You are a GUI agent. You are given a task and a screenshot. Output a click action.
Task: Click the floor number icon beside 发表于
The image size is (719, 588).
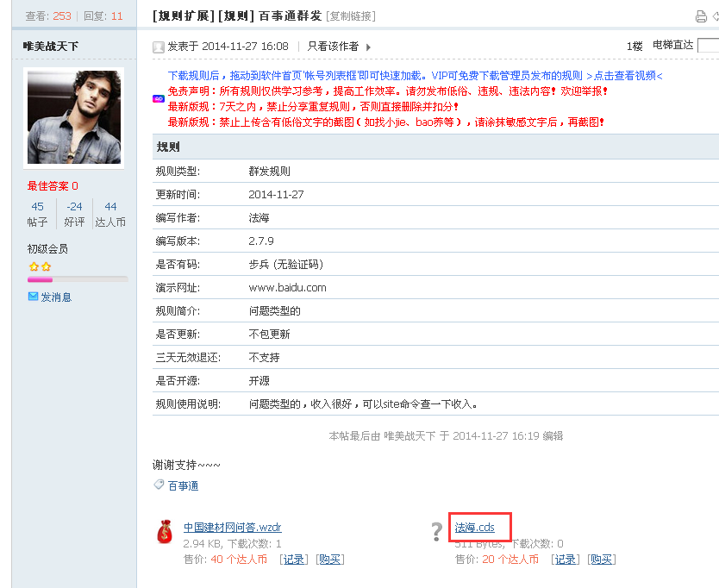(157, 47)
